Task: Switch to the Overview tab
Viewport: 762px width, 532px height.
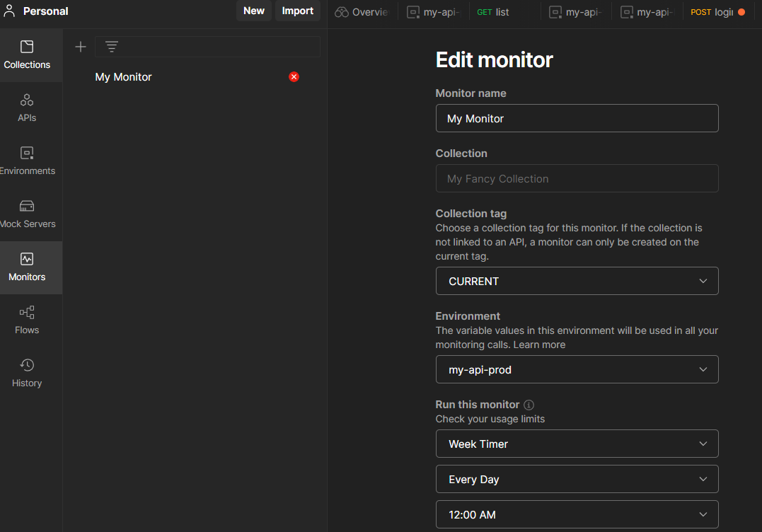Action: (x=362, y=12)
